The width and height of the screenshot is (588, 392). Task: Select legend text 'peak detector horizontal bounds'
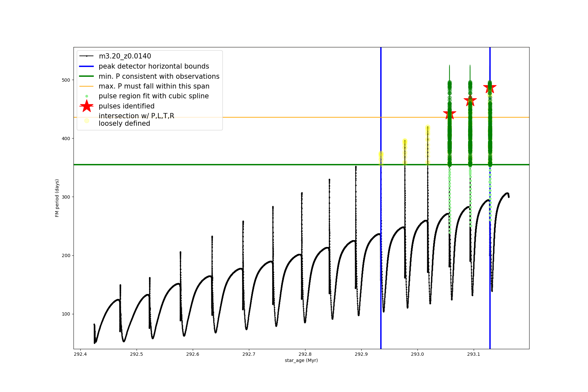154,66
